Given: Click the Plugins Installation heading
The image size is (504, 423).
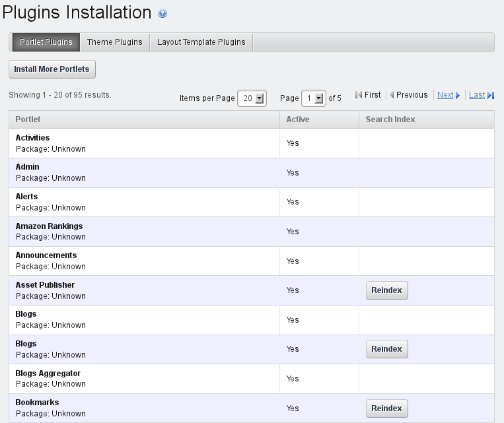Looking at the screenshot, I should pos(77,13).
